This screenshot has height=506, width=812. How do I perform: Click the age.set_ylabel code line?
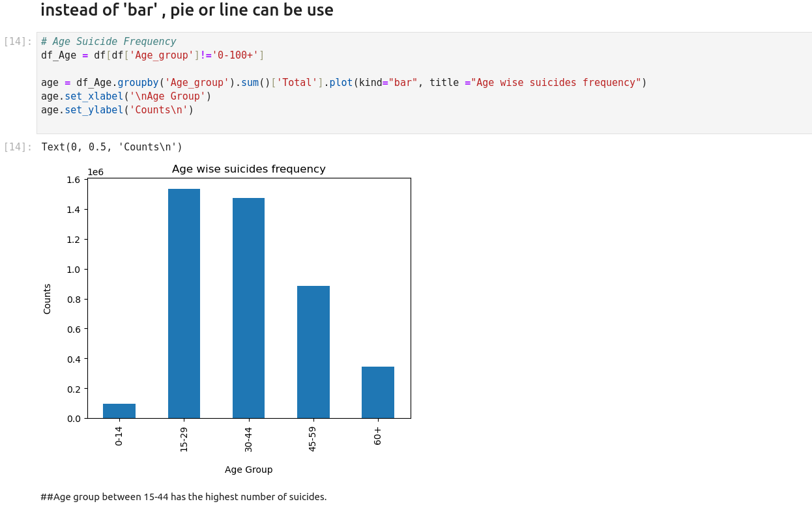coord(117,110)
